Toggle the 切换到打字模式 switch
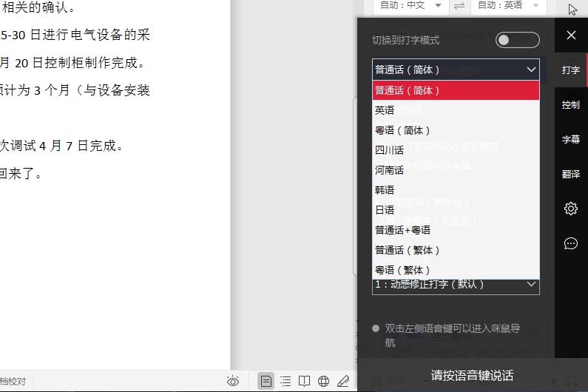Viewport: 588px width, 392px height. point(517,40)
